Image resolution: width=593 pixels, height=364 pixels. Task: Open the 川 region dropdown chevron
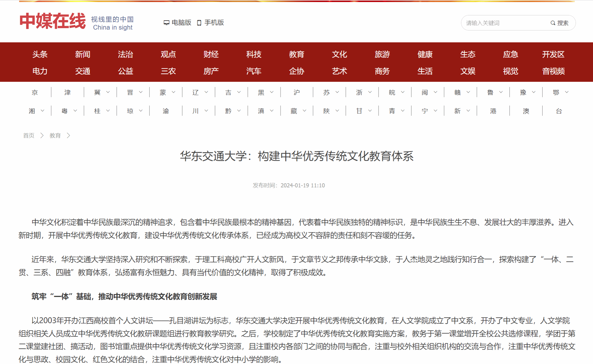point(206,111)
